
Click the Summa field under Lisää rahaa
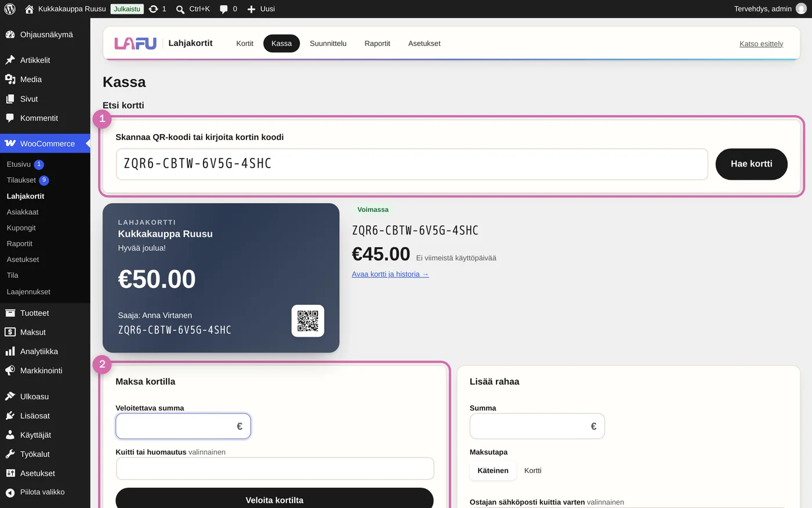537,426
